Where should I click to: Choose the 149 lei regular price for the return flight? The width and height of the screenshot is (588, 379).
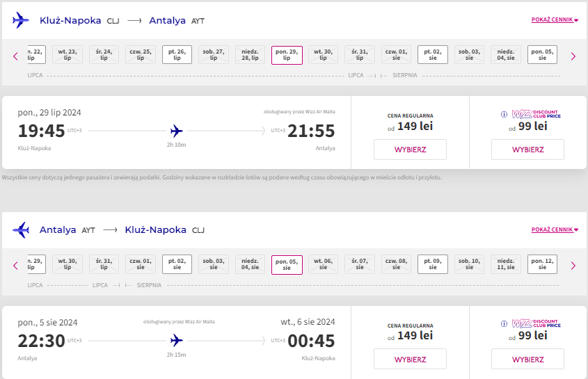point(411,359)
